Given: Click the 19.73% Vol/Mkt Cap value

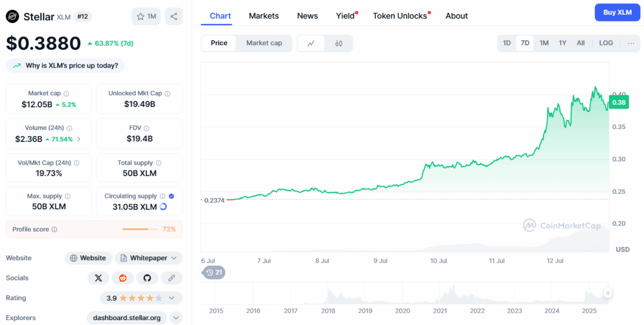Looking at the screenshot, I should (49, 173).
